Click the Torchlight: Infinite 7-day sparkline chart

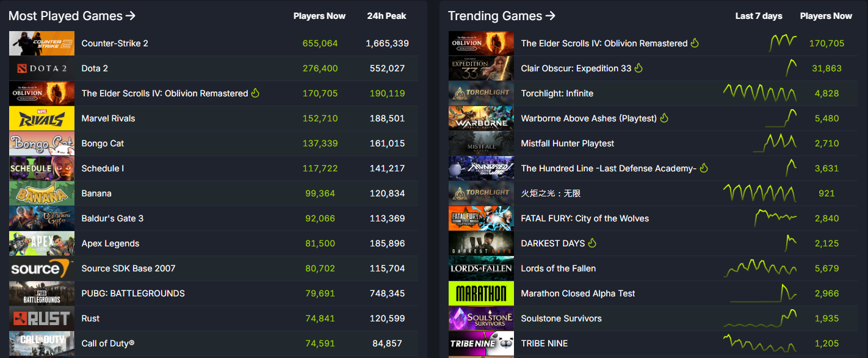760,93
